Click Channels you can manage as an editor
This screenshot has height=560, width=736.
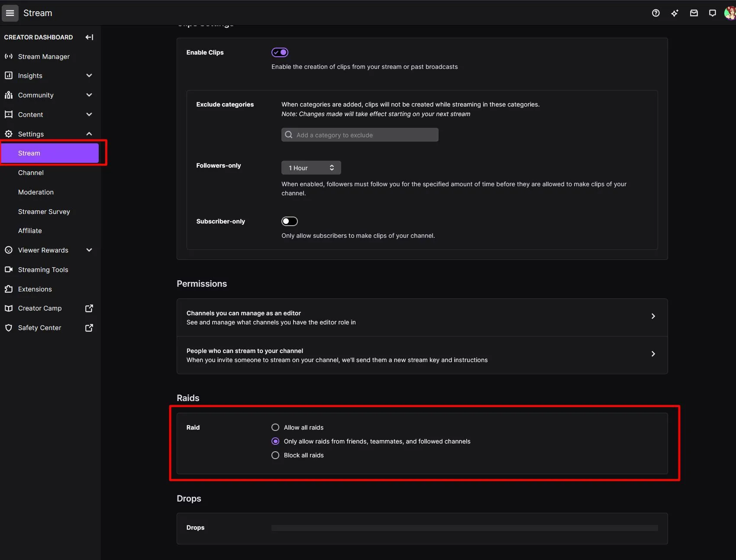[x=422, y=317]
